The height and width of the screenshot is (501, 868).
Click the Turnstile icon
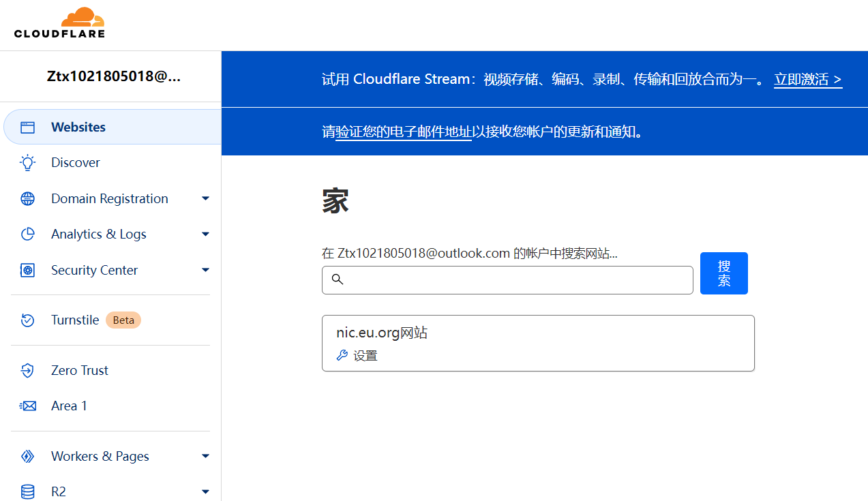pos(27,320)
